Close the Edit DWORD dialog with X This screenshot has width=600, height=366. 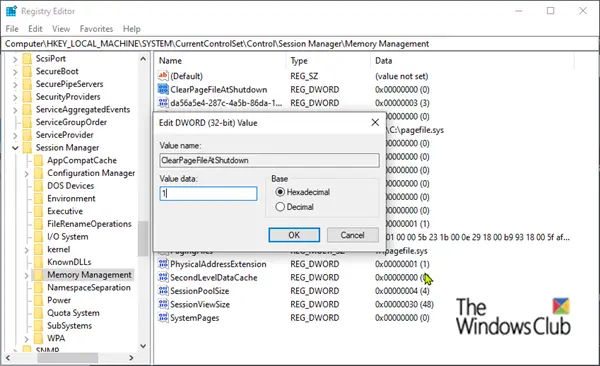[x=375, y=122]
